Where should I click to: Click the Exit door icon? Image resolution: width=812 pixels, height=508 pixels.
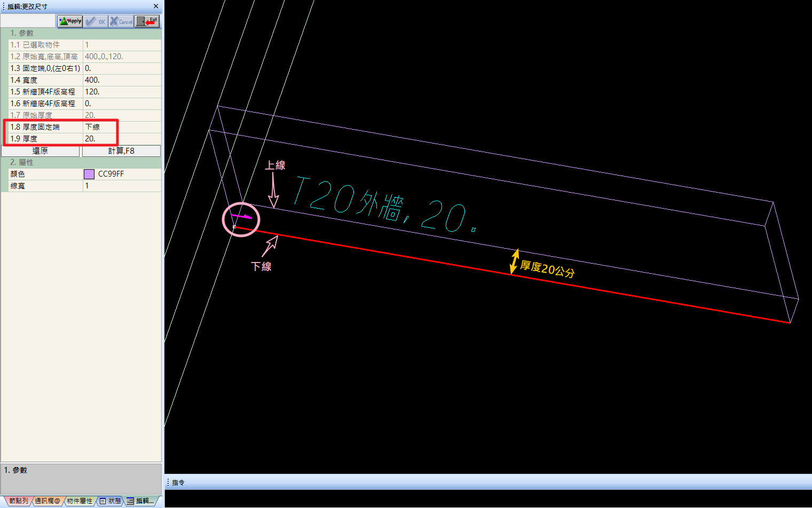tap(147, 21)
